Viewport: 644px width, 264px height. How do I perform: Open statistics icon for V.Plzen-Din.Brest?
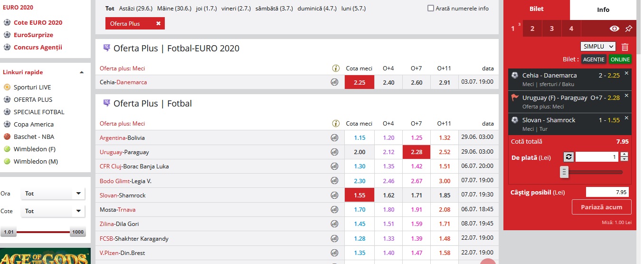pos(335,253)
